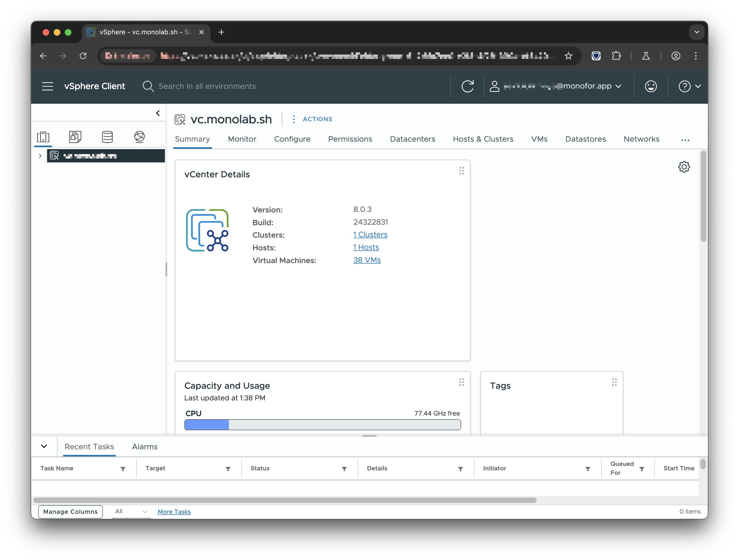
Task: Expand the vCenter tree node
Action: tap(40, 156)
